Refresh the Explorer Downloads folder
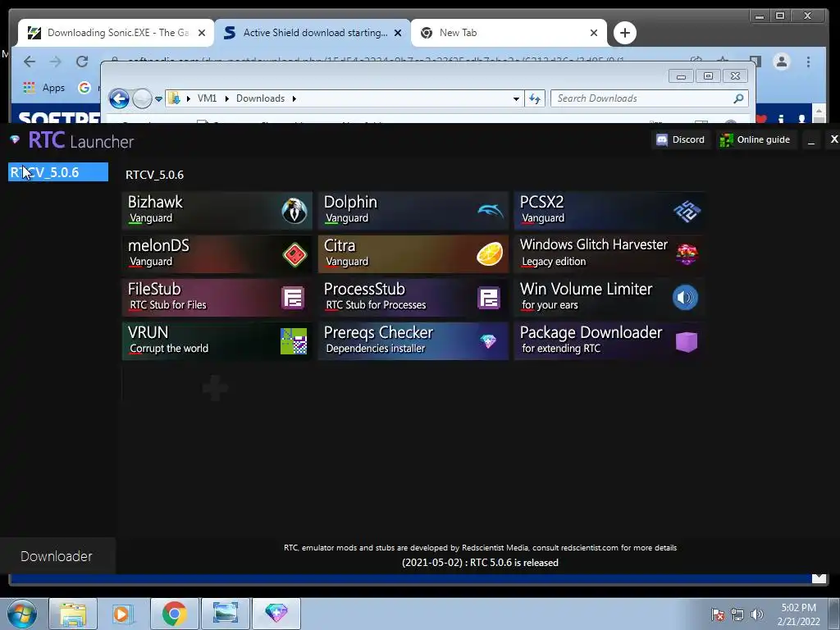This screenshot has height=630, width=840. click(x=535, y=98)
